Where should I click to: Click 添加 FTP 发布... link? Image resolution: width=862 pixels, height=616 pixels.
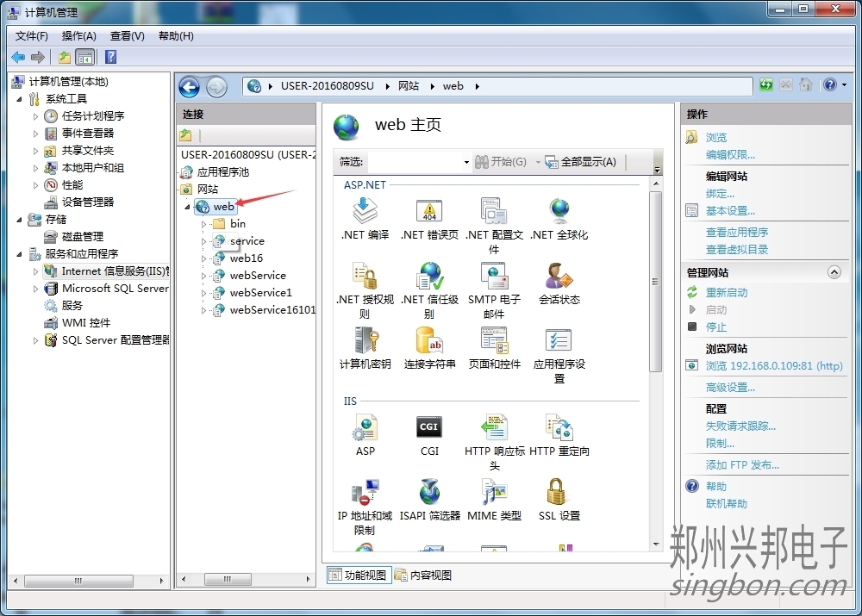pyautogui.click(x=742, y=465)
